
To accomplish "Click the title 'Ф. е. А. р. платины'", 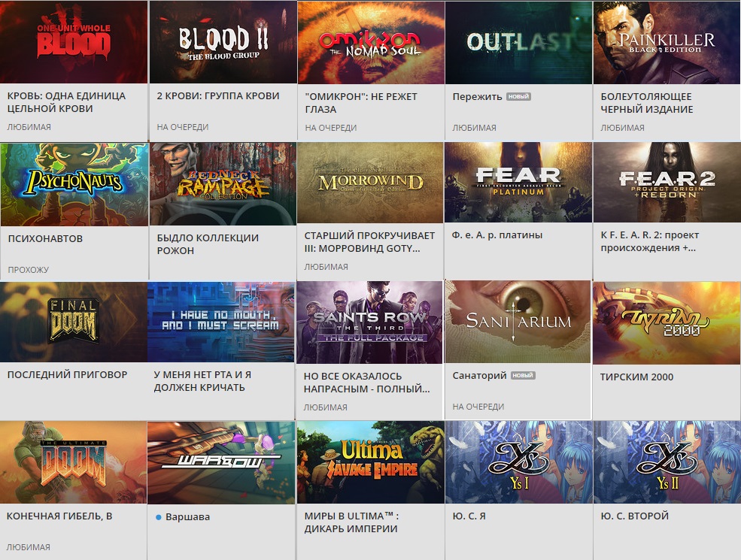I will pos(497,235).
